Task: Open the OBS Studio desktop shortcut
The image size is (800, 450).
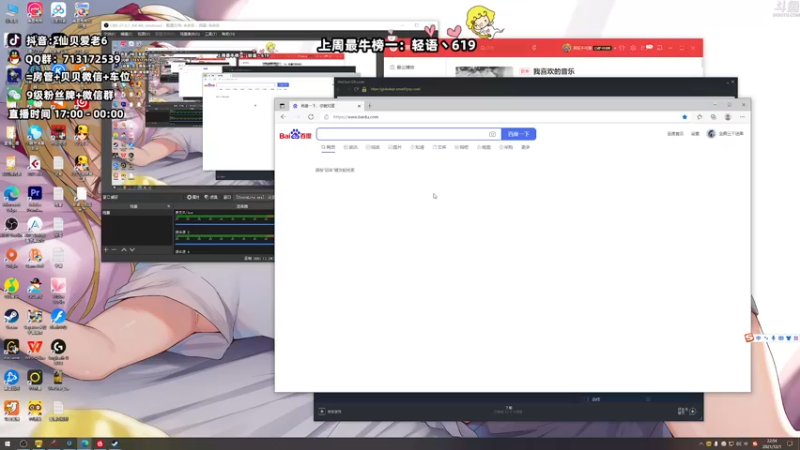Action: coord(11,227)
